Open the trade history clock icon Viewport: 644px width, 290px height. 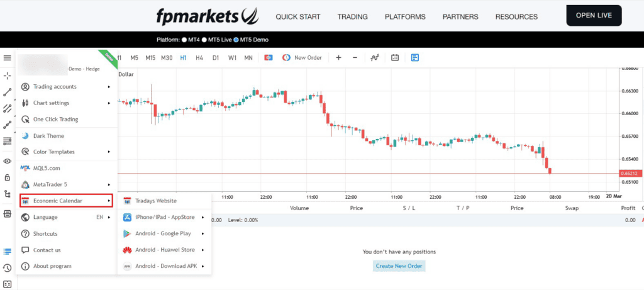pyautogui.click(x=7, y=268)
